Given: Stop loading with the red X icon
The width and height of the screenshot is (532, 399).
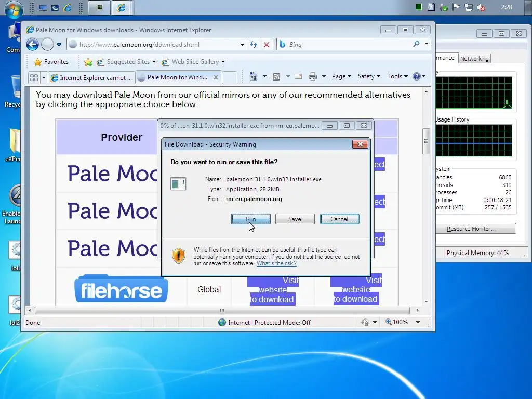Looking at the screenshot, I should (267, 45).
